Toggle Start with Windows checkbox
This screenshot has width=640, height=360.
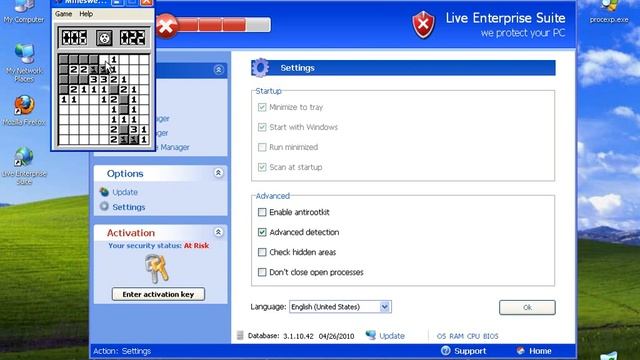(x=262, y=127)
